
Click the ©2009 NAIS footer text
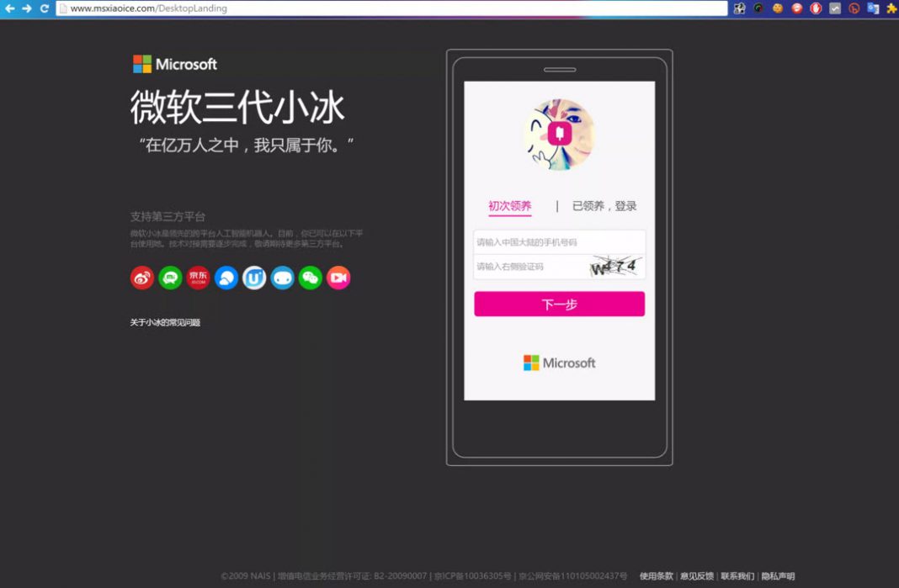click(246, 576)
